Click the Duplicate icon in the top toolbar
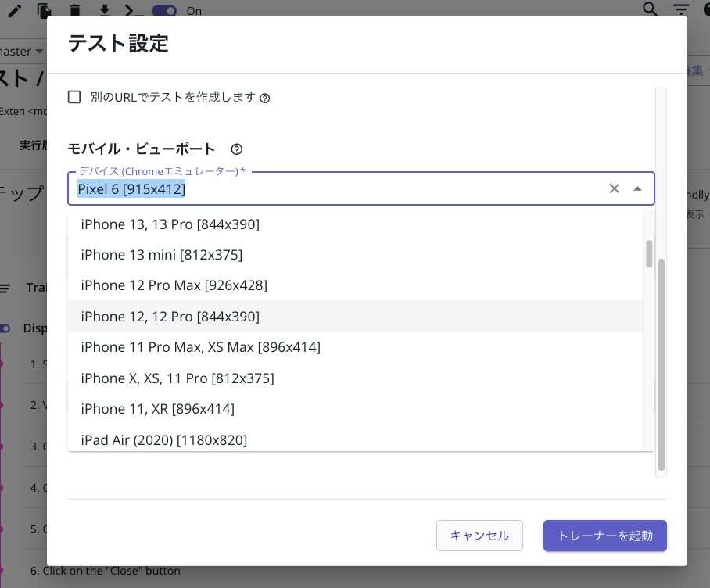 pos(44,8)
